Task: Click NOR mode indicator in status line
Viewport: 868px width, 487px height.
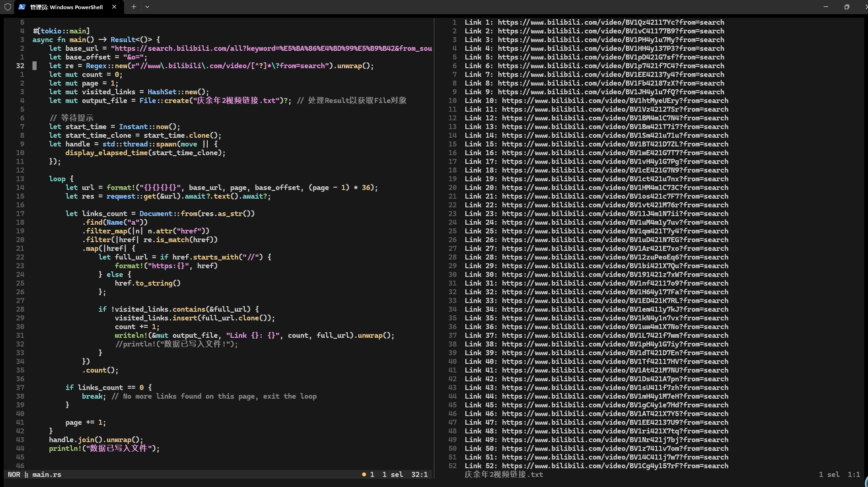Action: click(14, 475)
